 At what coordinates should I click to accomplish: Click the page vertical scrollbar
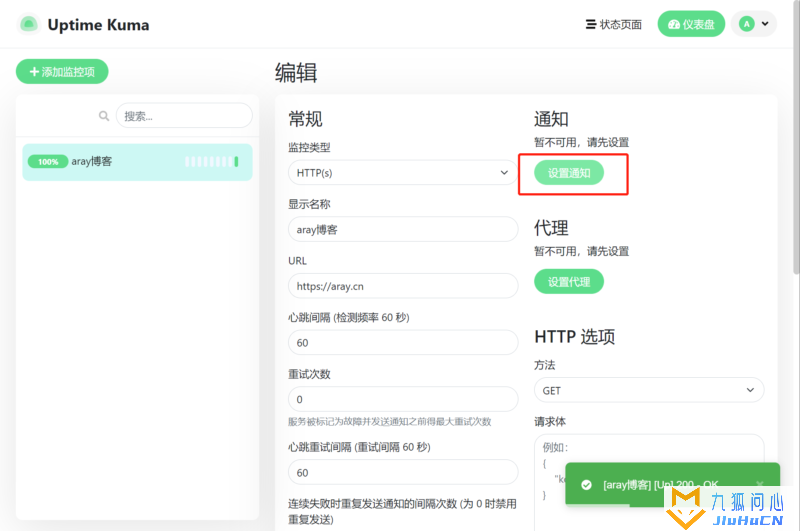click(796, 138)
